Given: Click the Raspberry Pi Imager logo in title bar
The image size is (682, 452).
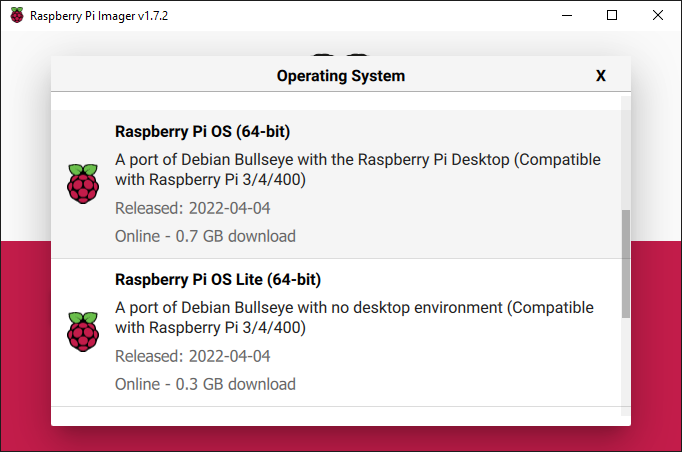Looking at the screenshot, I should point(17,15).
